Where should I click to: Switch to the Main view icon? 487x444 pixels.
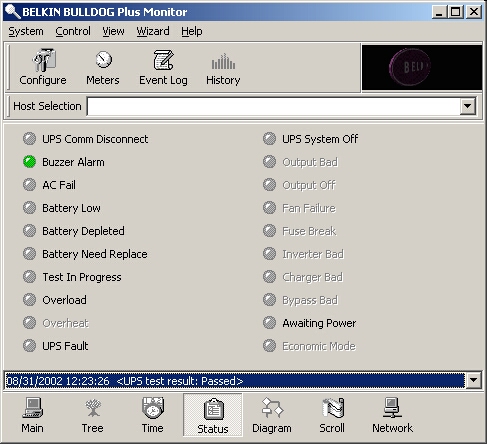coord(32,415)
